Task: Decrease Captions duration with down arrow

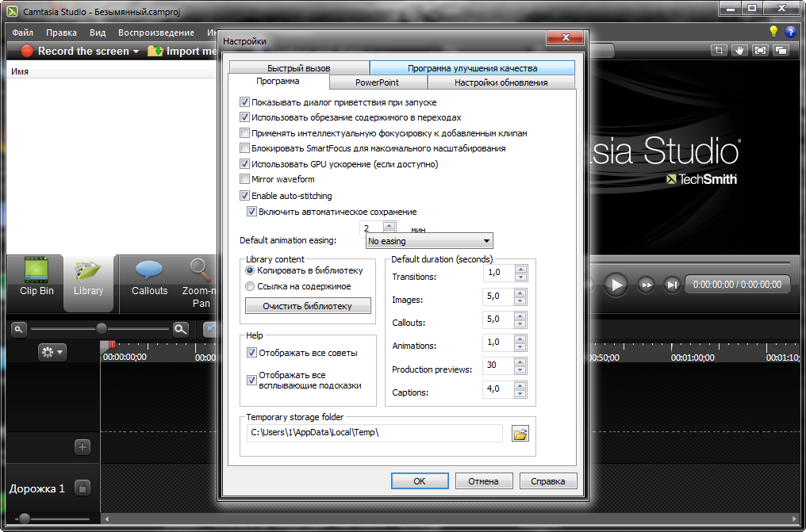Action: (x=521, y=394)
